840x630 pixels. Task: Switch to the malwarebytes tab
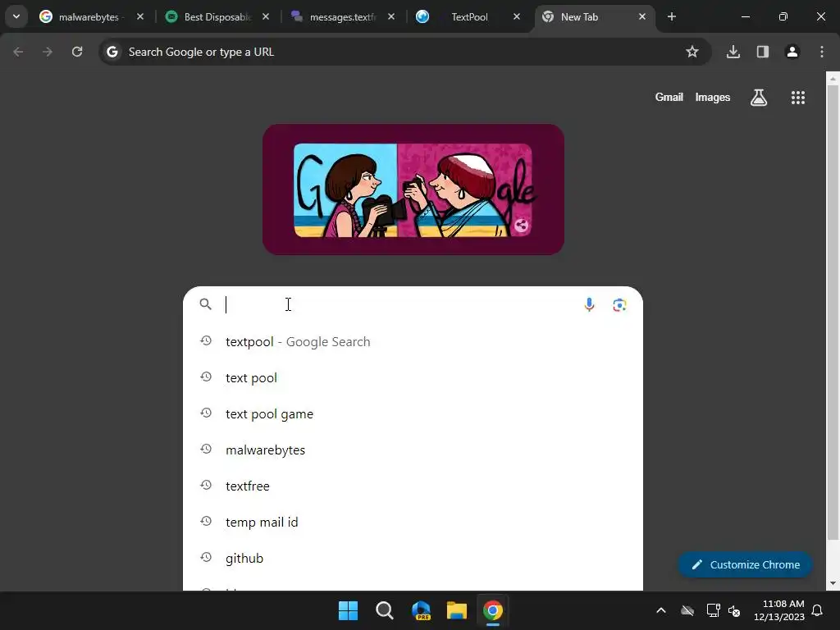click(91, 16)
